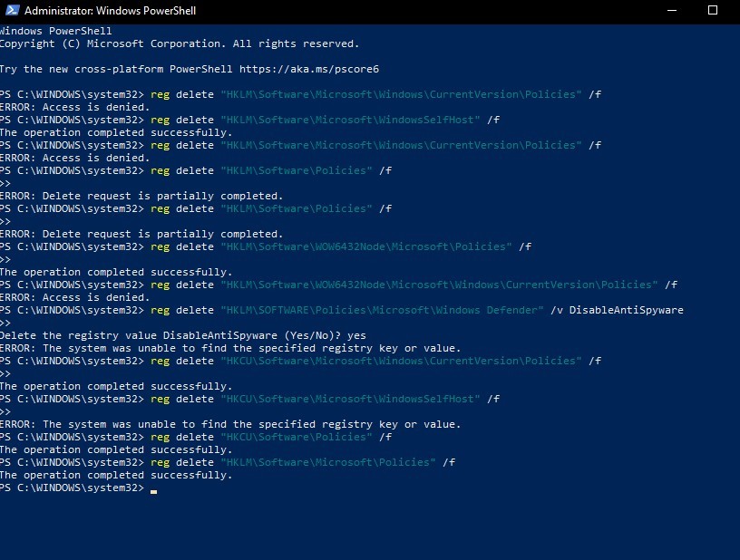Screen dimensions: 740x560
Task: Click the WOW6432Node CurrentVersion\Policies path string
Action: coord(439,285)
